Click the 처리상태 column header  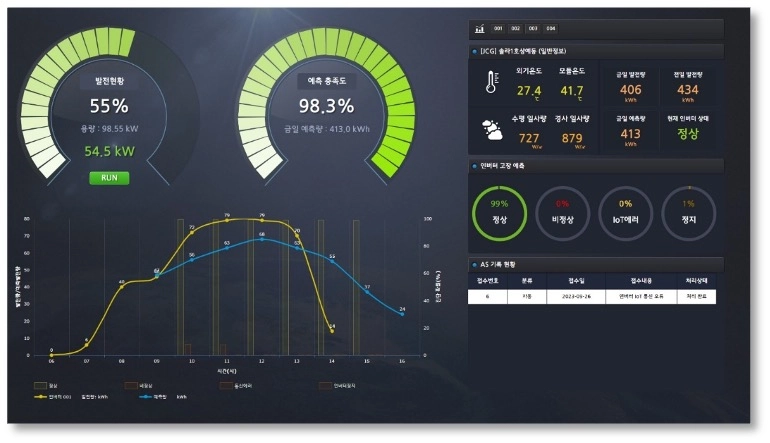(696, 281)
